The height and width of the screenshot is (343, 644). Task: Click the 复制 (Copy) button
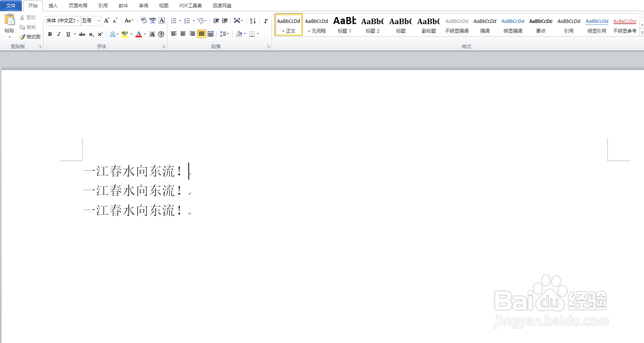(x=28, y=27)
